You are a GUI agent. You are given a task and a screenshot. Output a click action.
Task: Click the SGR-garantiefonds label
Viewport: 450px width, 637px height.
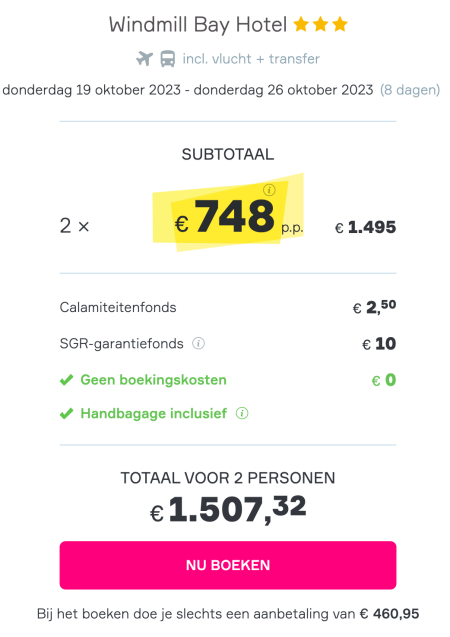121,344
